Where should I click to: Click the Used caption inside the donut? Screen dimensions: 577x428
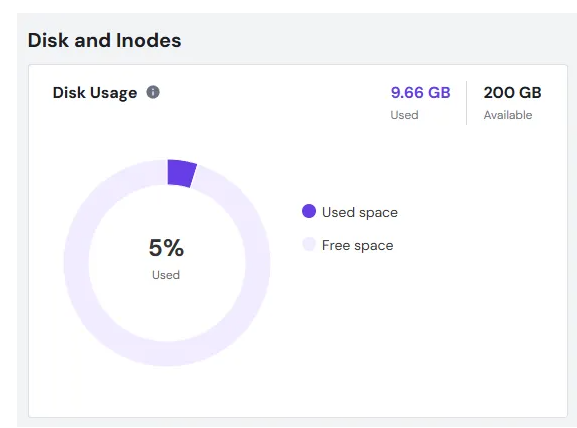click(x=166, y=275)
